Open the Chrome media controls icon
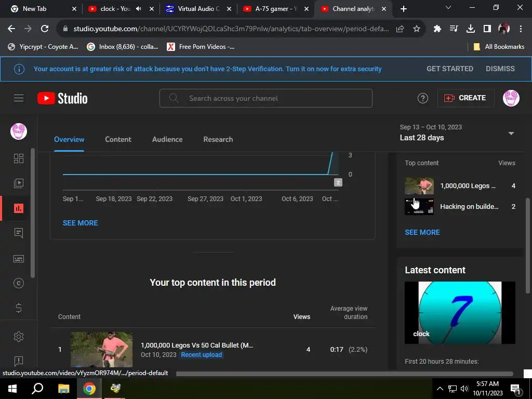532x399 pixels. (454, 29)
